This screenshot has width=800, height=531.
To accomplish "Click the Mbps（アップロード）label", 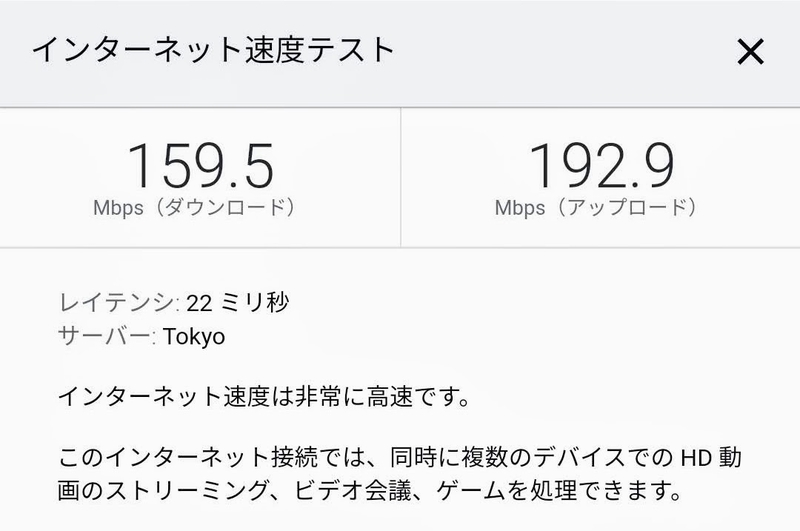I will [596, 208].
